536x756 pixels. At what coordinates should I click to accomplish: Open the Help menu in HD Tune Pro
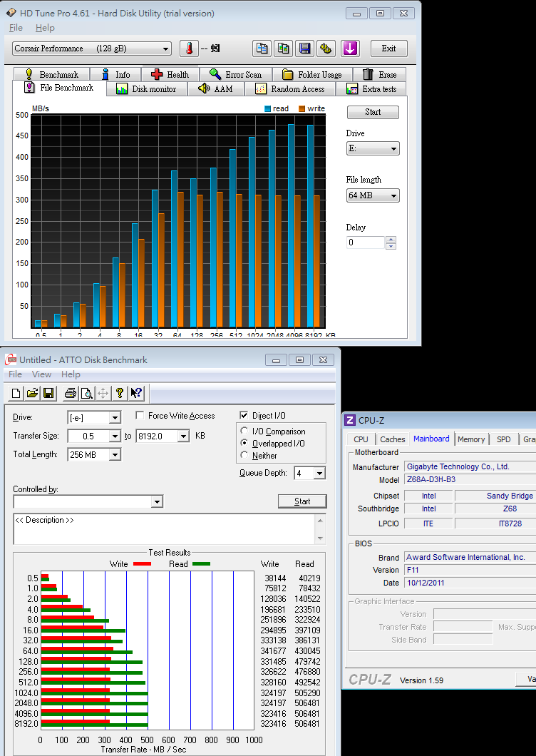pos(45,28)
